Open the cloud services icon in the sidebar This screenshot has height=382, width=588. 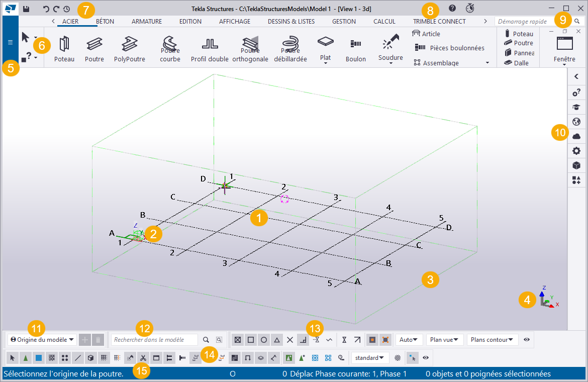point(576,136)
